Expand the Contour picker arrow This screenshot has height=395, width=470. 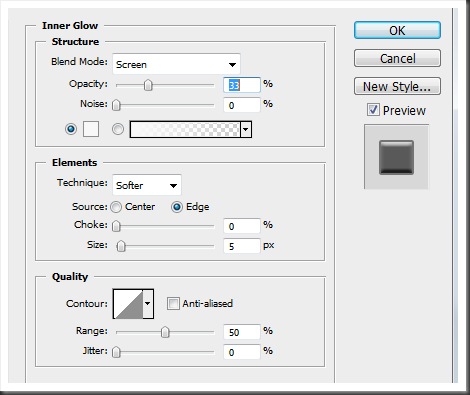coord(148,304)
